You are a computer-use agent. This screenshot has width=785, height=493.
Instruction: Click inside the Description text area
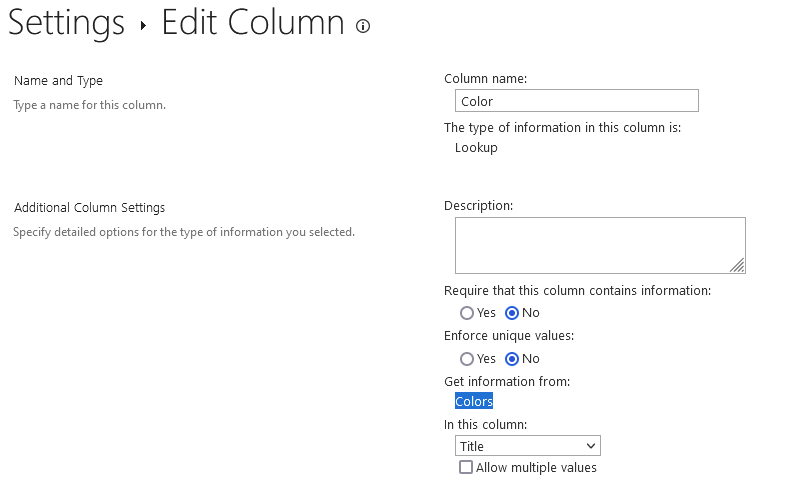click(x=600, y=245)
